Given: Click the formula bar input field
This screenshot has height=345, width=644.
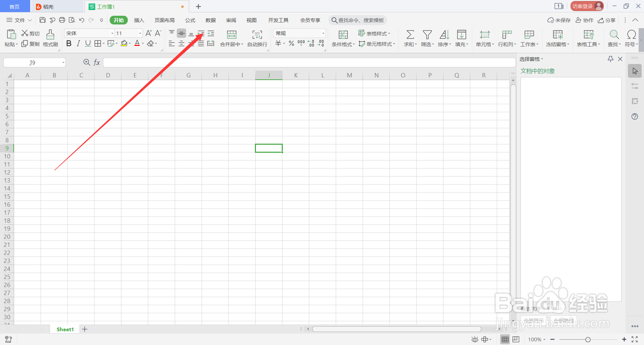Looking at the screenshot, I should [309, 63].
